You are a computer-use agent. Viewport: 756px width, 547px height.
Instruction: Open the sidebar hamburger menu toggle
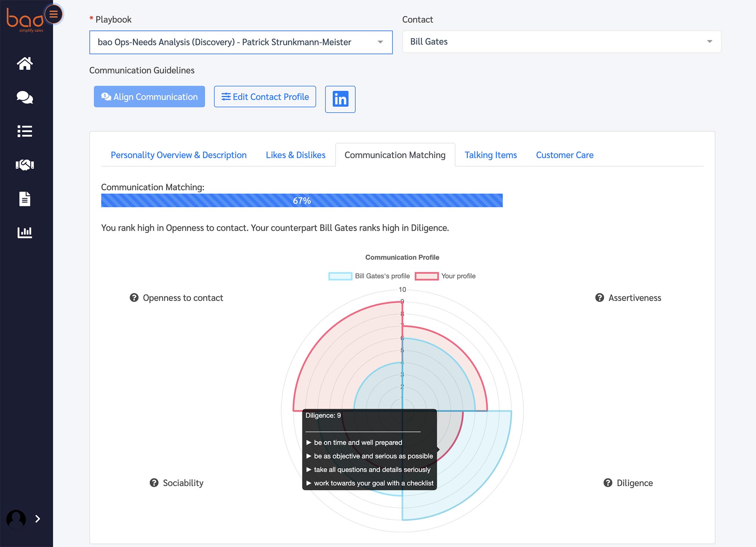(x=54, y=14)
